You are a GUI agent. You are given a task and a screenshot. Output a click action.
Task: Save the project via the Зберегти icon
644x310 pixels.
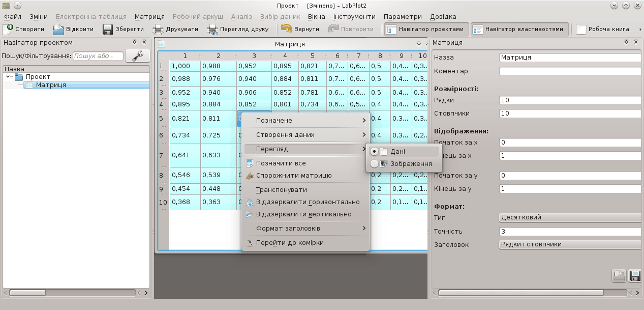(x=108, y=30)
